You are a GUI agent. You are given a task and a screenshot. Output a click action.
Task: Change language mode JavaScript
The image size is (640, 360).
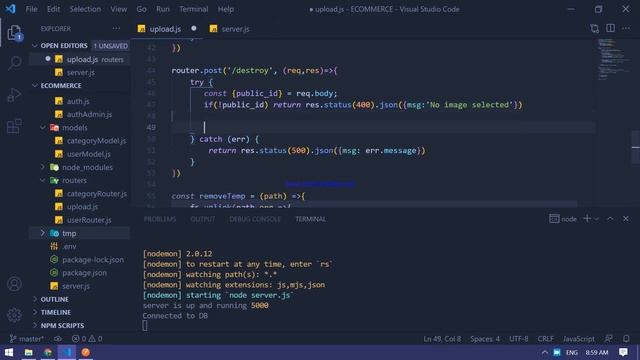578,339
